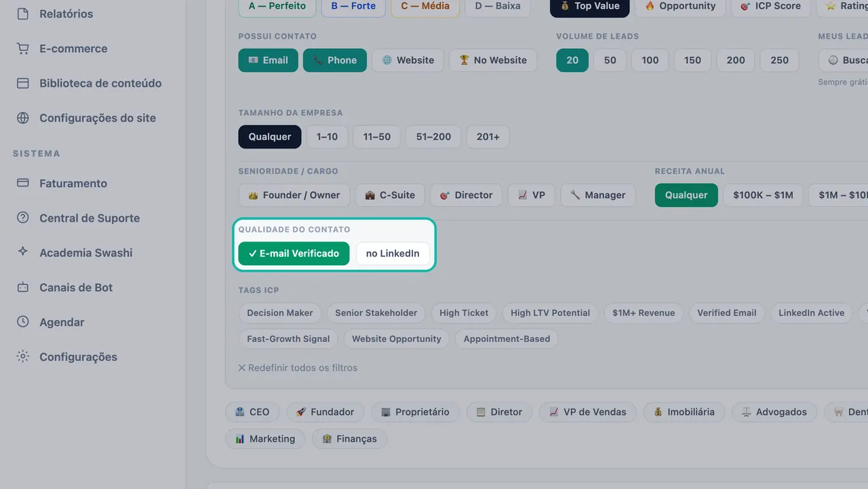868x489 pixels.
Task: Click the E-commerce cart icon
Action: [x=23, y=48]
